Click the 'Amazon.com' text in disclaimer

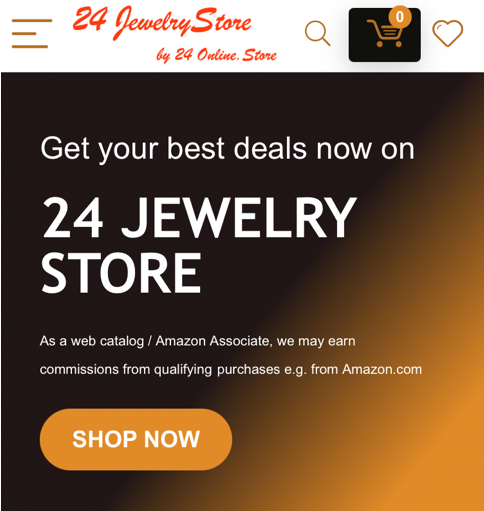tap(382, 369)
